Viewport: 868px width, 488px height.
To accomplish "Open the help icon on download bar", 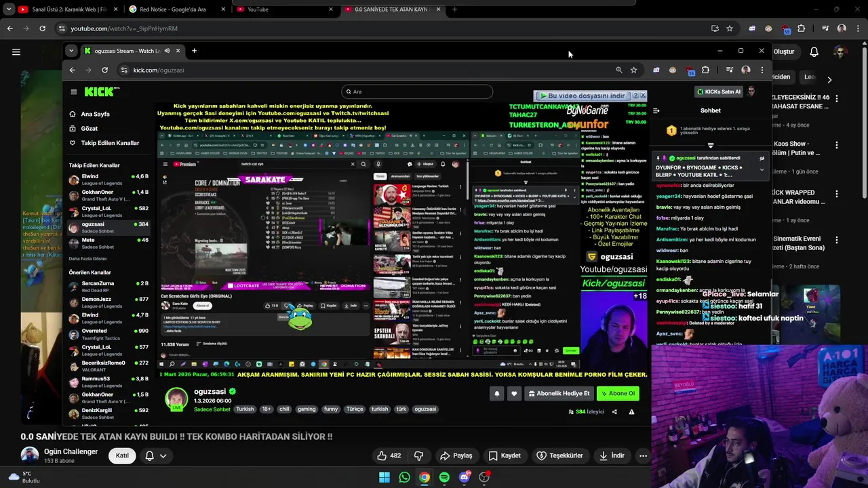I will (x=635, y=96).
